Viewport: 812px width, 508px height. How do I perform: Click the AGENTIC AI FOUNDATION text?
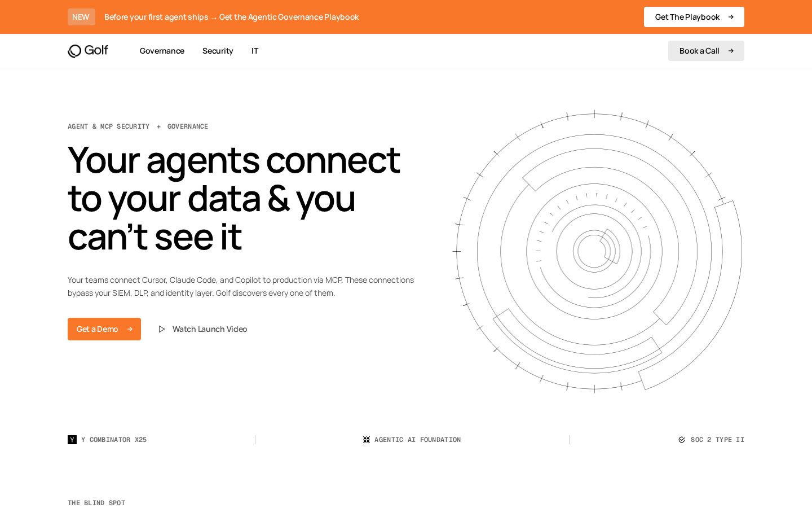tap(417, 440)
